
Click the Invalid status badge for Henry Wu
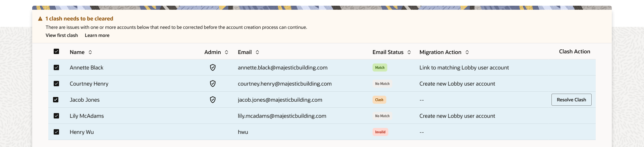tap(380, 132)
